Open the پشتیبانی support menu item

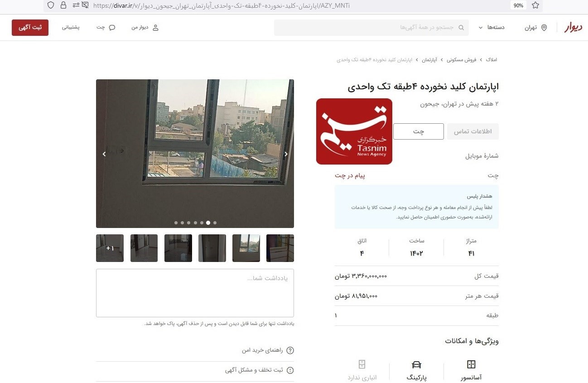pyautogui.click(x=71, y=27)
